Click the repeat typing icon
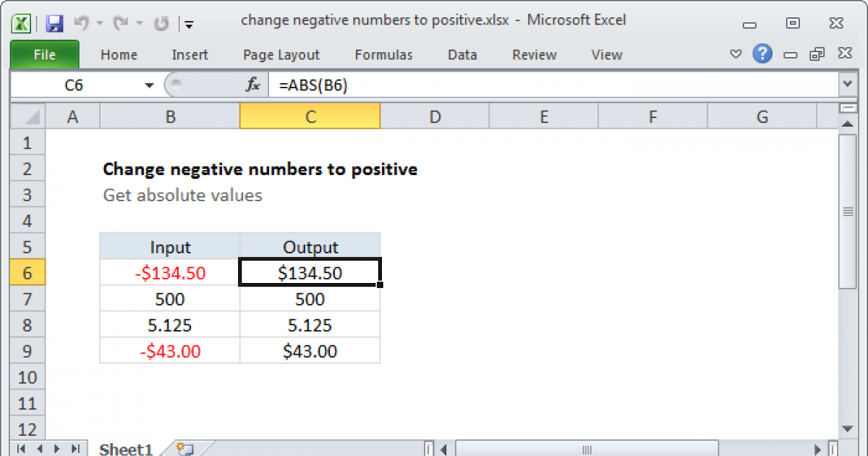The image size is (868, 456). tap(160, 21)
